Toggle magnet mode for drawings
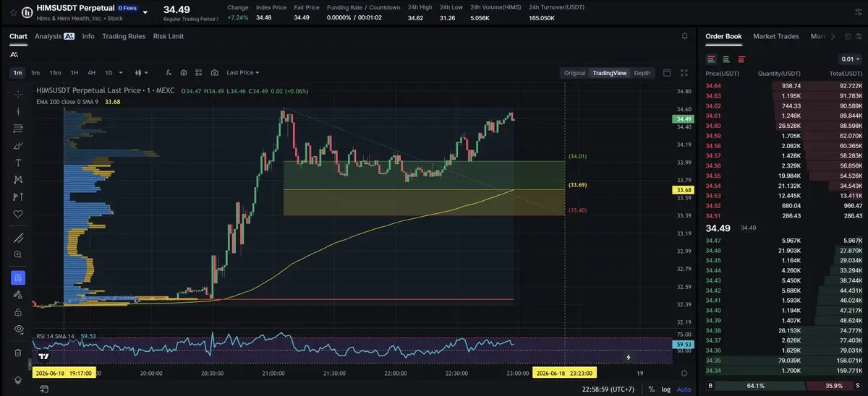 18,277
